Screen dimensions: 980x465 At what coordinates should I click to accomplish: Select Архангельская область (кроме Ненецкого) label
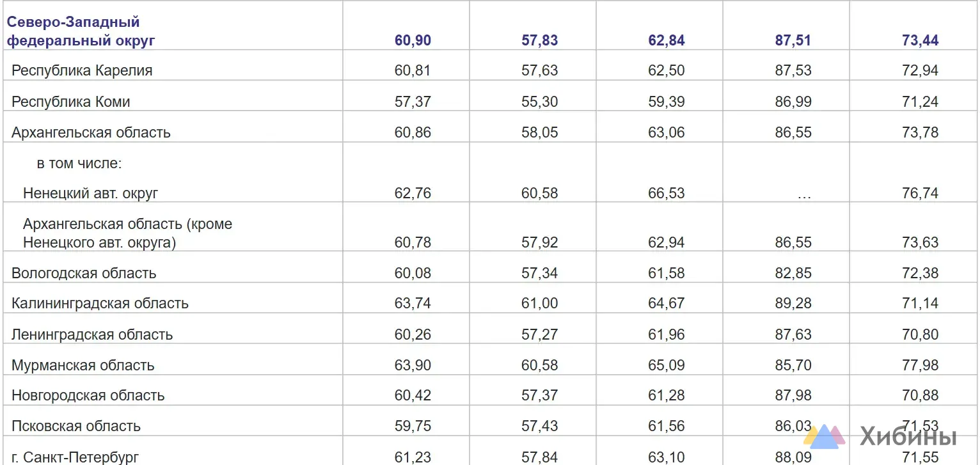(x=127, y=233)
